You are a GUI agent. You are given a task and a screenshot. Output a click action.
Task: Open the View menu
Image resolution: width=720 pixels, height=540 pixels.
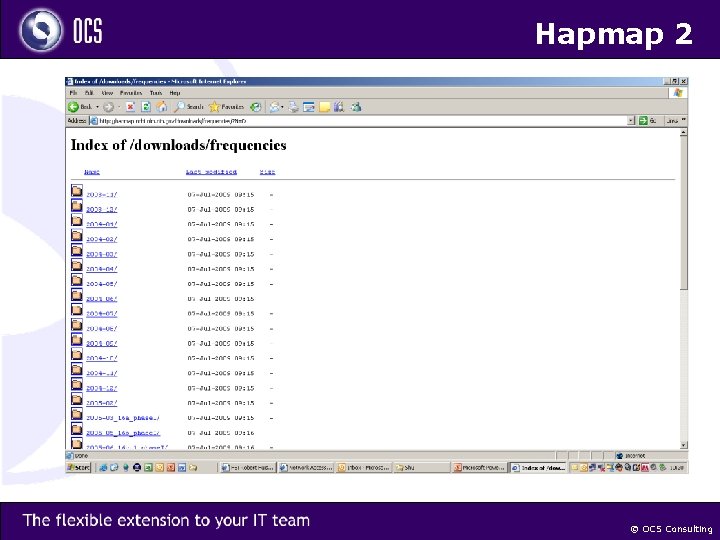pos(107,93)
